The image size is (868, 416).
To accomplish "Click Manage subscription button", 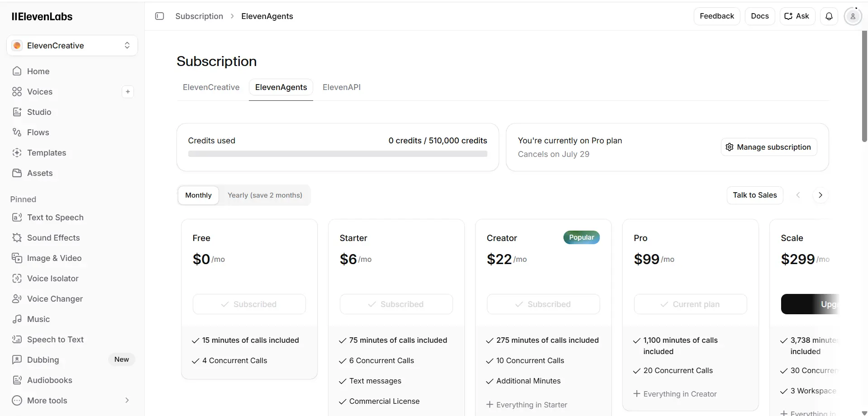I will (768, 147).
